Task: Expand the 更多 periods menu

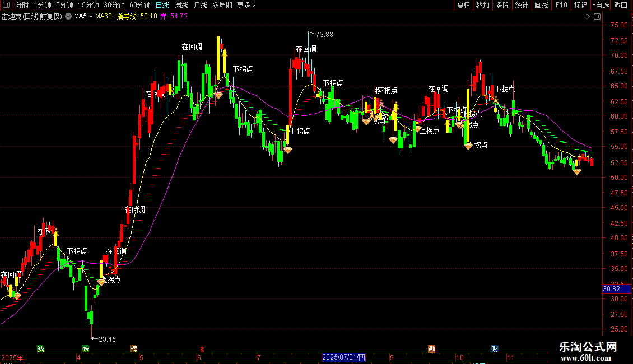Action: click(246, 5)
